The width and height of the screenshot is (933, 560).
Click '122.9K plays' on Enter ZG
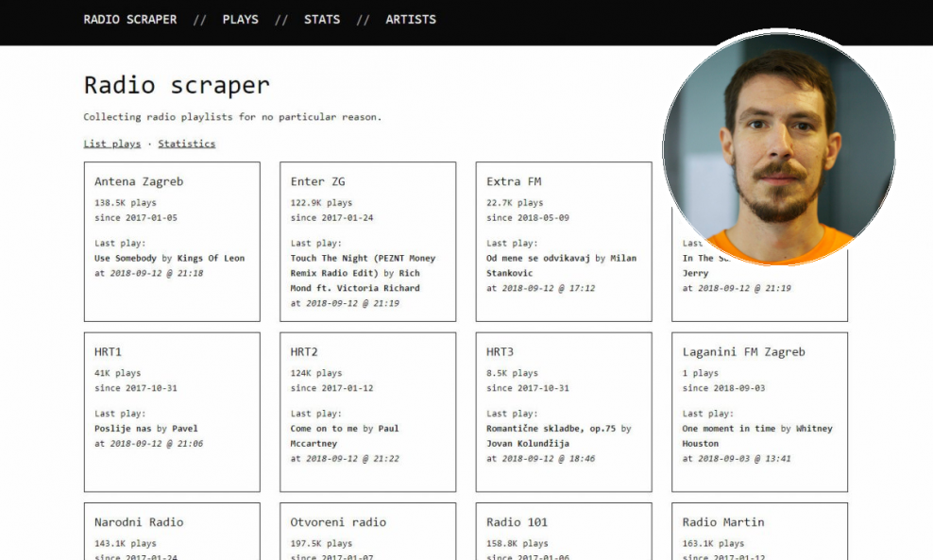321,202
